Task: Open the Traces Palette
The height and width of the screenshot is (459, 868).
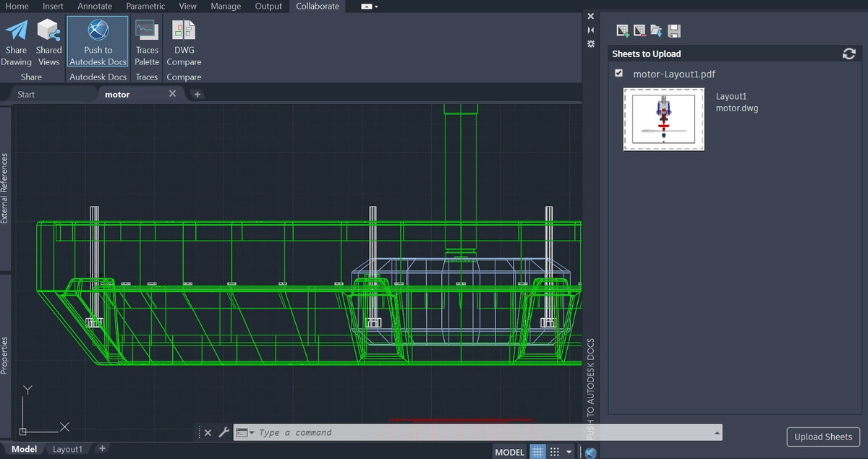Action: point(147,42)
